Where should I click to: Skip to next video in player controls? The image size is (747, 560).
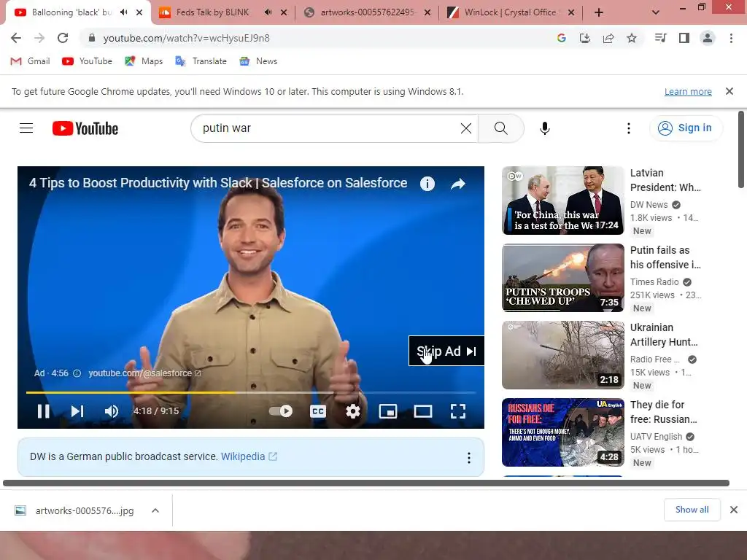[x=77, y=411]
